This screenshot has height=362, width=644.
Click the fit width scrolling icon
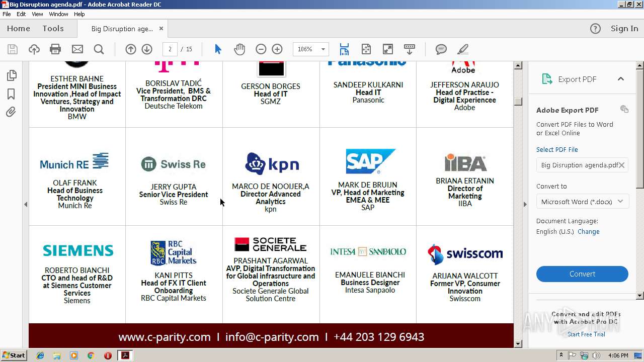(x=344, y=49)
